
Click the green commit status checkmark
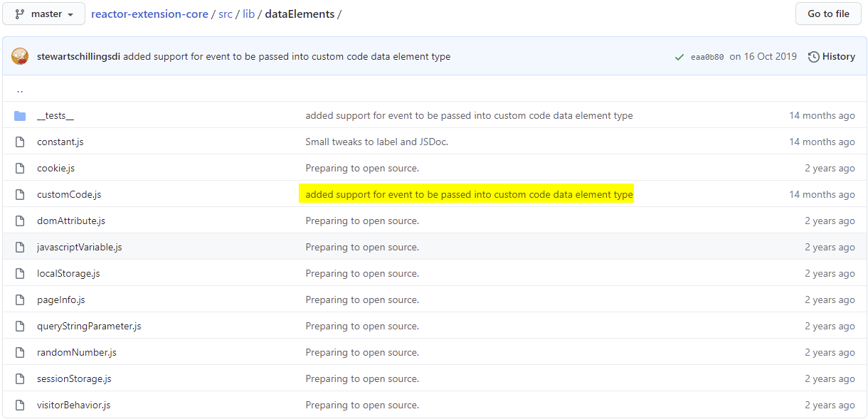pyautogui.click(x=679, y=57)
